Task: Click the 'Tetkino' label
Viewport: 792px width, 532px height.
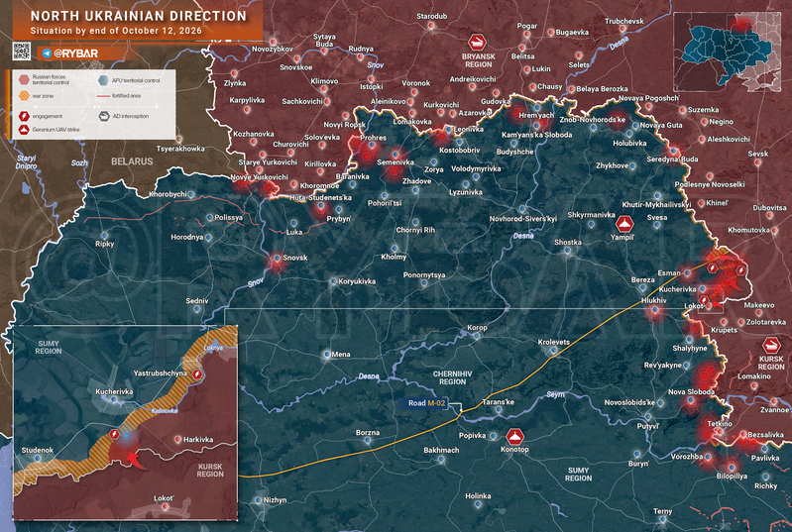Action: point(720,424)
